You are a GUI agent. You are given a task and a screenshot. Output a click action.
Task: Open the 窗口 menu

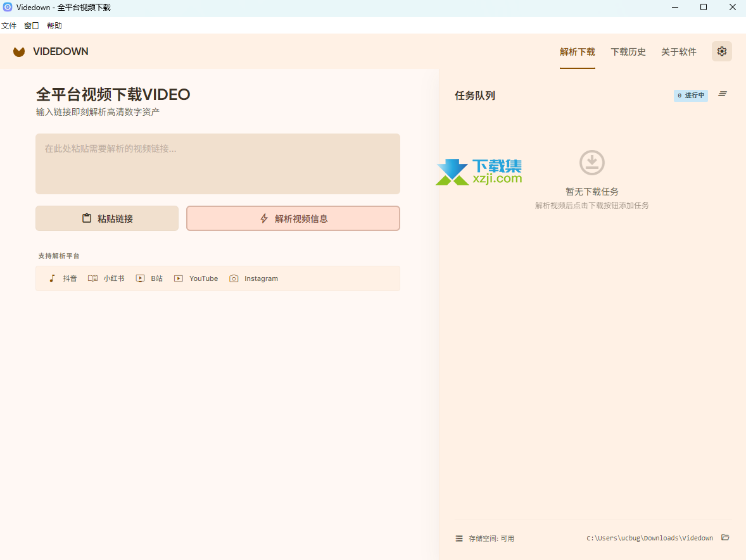[32, 26]
